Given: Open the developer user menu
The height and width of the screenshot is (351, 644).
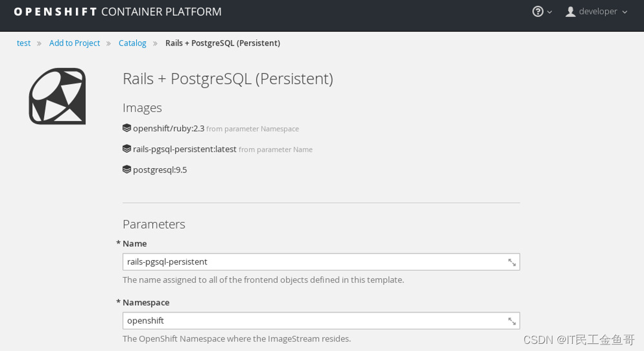Looking at the screenshot, I should click(597, 11).
